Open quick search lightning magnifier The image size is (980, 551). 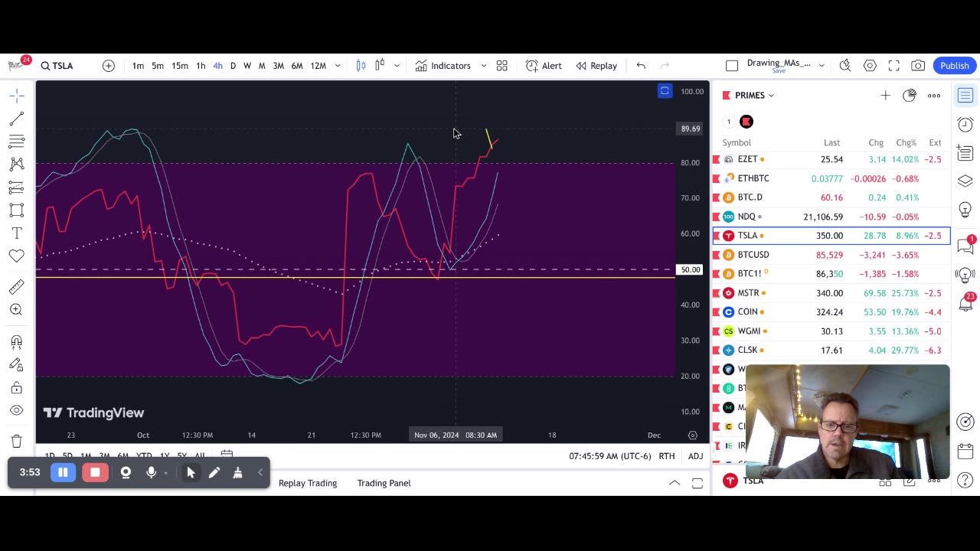845,66
